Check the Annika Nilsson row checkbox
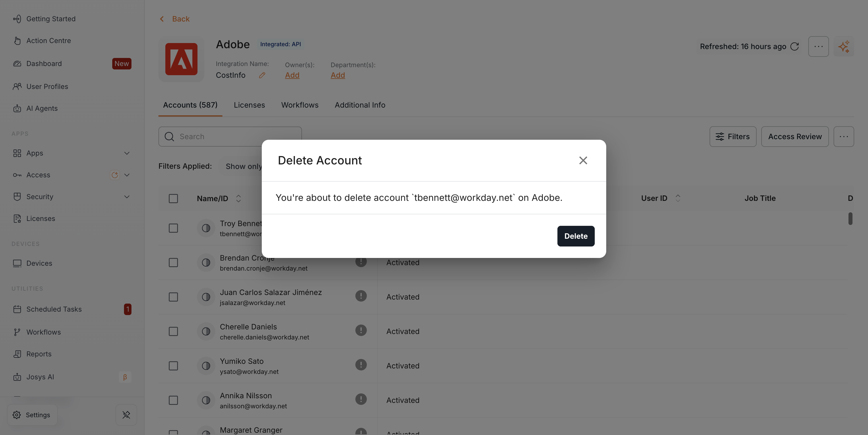This screenshot has height=435, width=868. (x=173, y=400)
